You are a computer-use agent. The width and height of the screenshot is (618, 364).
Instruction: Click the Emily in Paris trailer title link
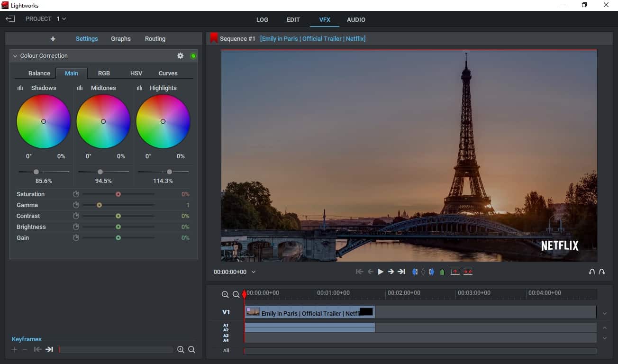313,39
